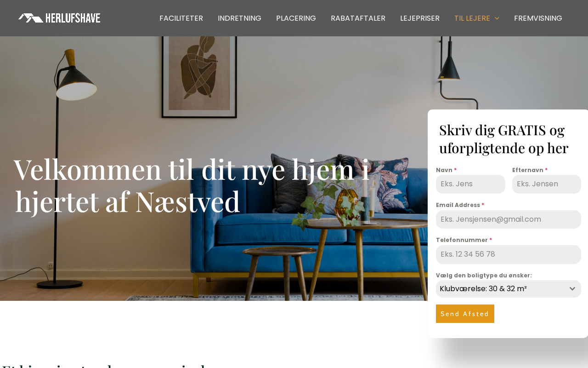Open the Faciliteter menu item
Image resolution: width=588 pixels, height=368 pixels.
[181, 18]
